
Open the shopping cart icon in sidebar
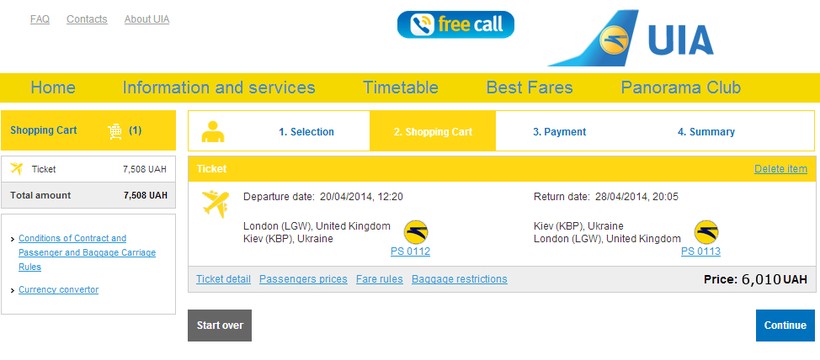click(x=115, y=131)
